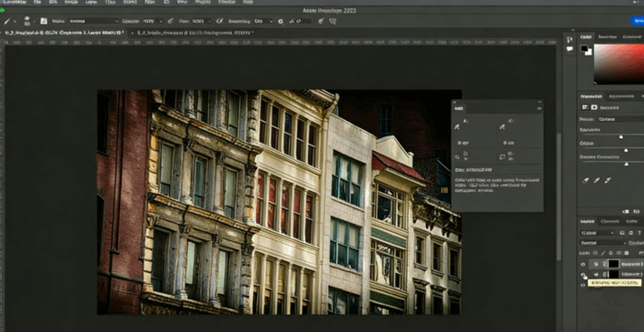Switch to the first document tab
Screen dimensions: 644x332
coord(64,32)
